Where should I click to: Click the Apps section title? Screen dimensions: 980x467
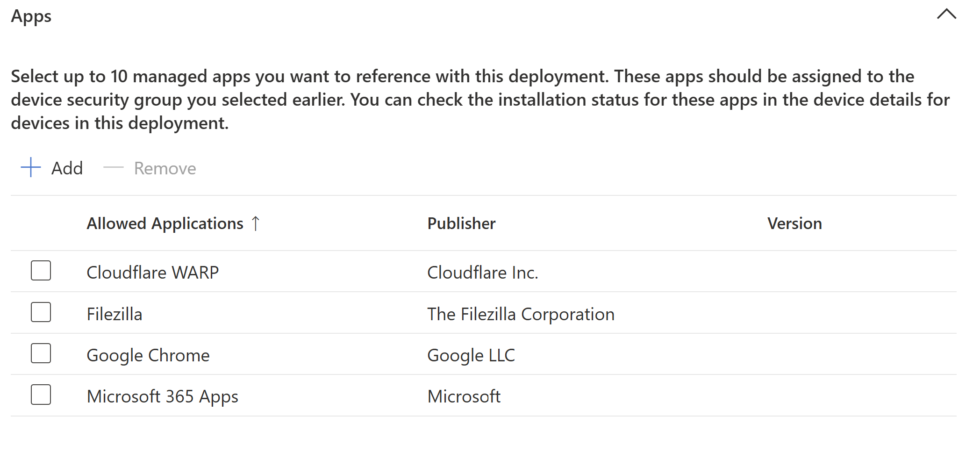[x=31, y=16]
